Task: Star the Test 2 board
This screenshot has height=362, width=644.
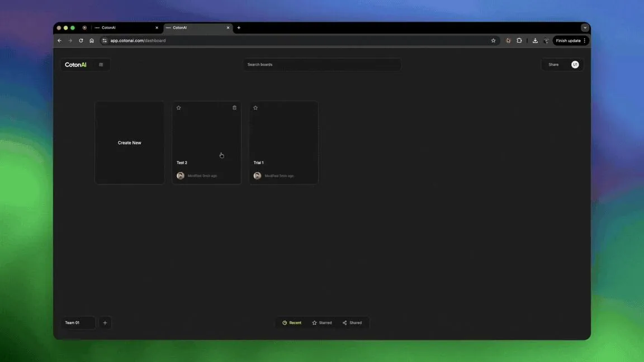Action: 179,107
